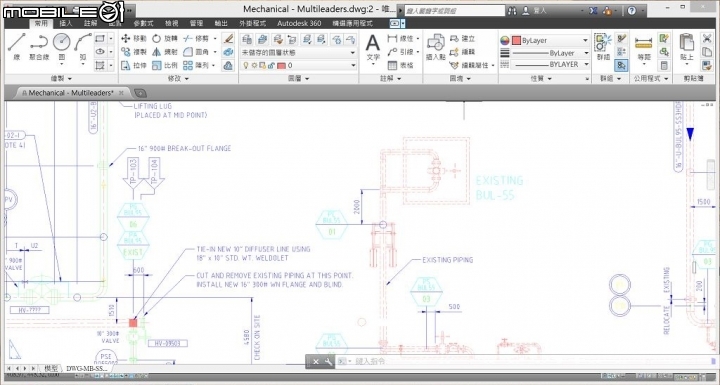Expand the Block (圖塊) panel
Viewport: 720px width, 385px height.
461,79
